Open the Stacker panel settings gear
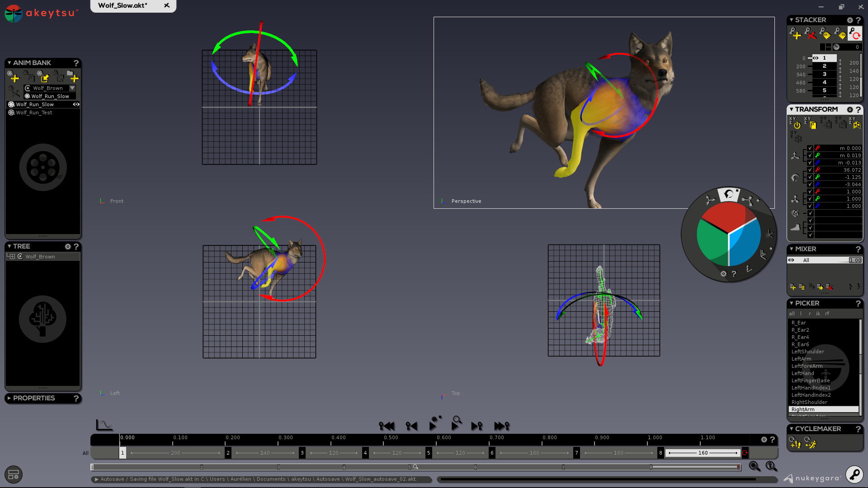Viewport: 868px width, 488px height. [x=849, y=20]
